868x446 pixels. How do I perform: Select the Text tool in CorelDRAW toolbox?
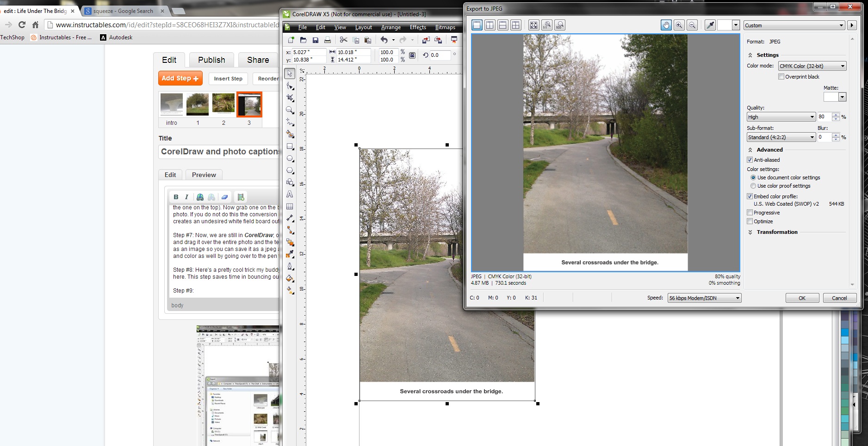coord(290,195)
